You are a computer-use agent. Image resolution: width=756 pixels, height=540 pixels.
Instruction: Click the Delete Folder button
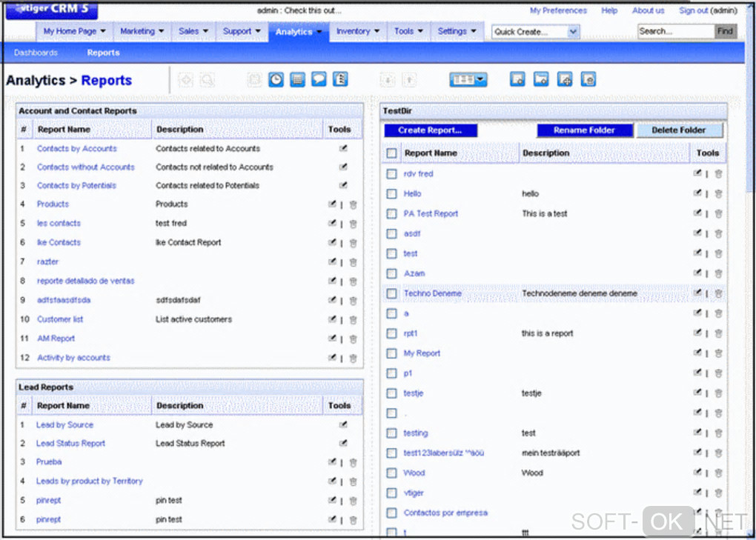(679, 130)
